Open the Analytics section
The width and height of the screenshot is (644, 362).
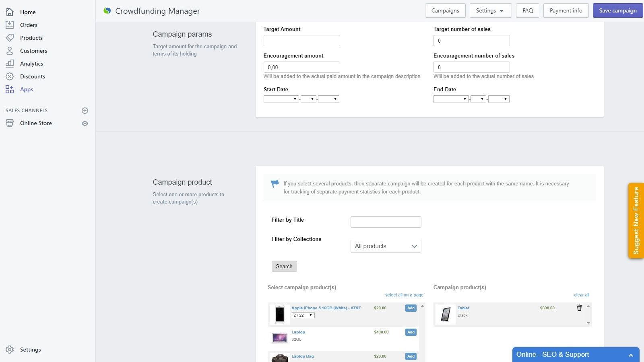(x=10, y=64)
